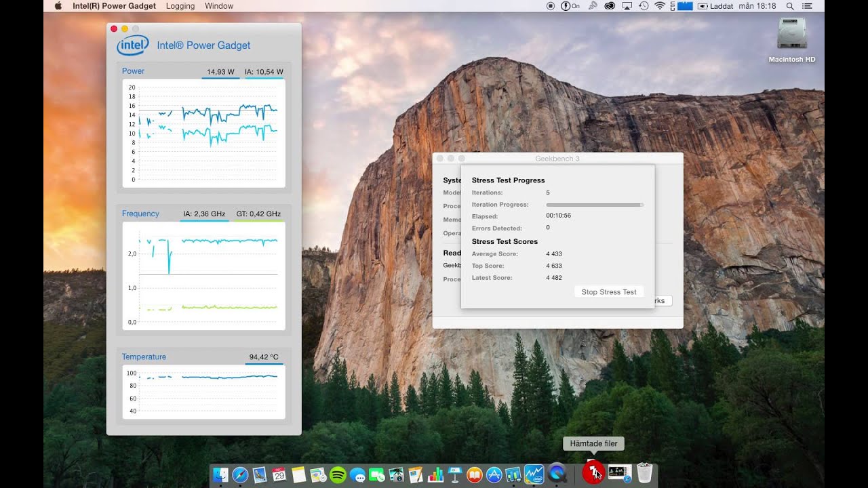Select the GT: 0,42 GHz value

[258, 214]
